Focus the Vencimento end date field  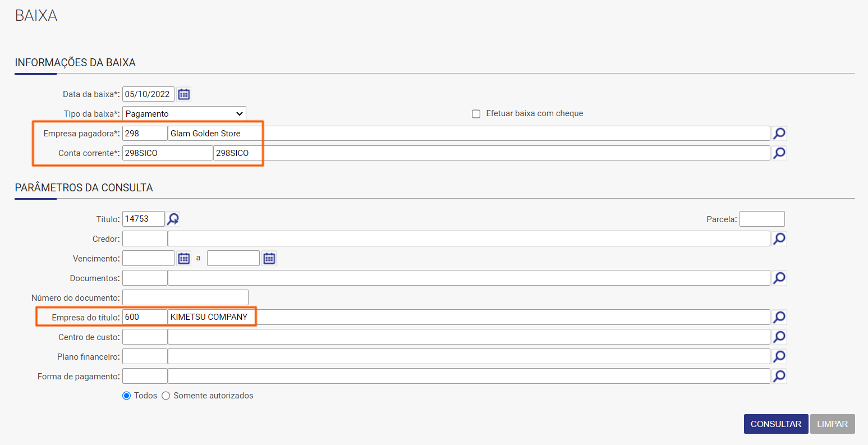click(233, 258)
